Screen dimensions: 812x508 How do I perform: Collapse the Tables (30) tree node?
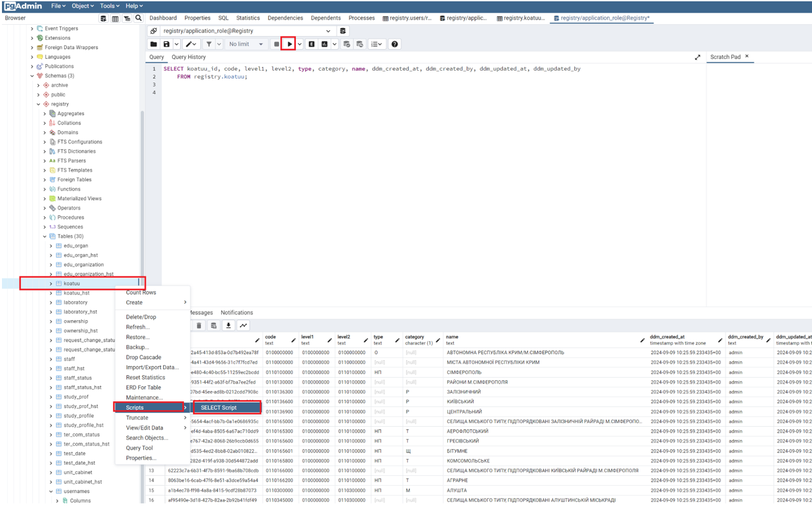(45, 236)
